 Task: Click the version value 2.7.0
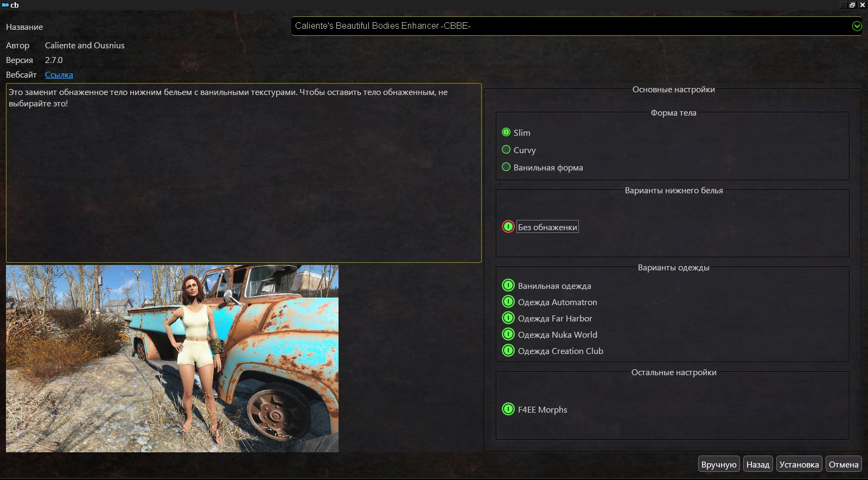click(x=54, y=60)
